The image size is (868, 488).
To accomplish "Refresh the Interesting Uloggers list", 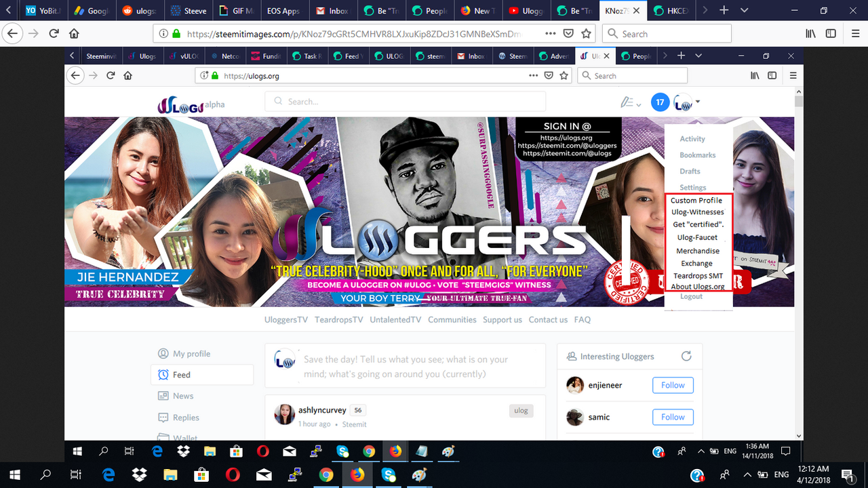I will (686, 356).
